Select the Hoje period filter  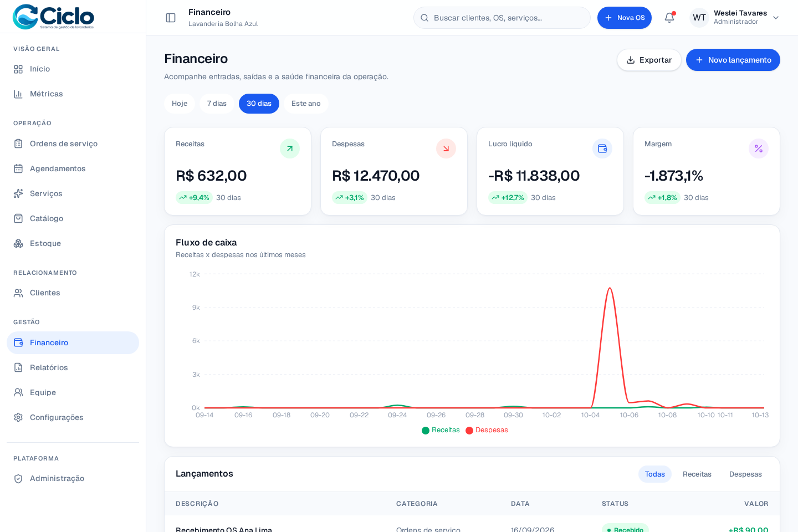pyautogui.click(x=180, y=104)
